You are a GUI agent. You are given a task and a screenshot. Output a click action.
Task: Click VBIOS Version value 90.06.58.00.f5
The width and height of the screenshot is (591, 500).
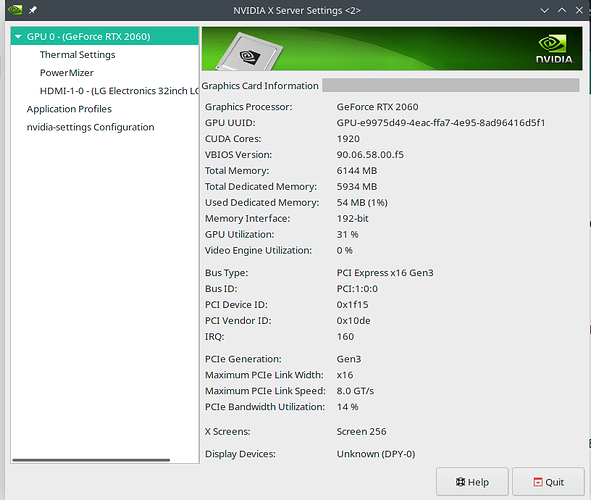(x=370, y=154)
